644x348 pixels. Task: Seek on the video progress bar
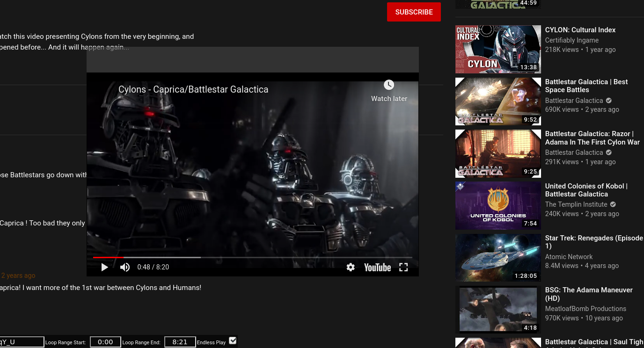(x=253, y=257)
